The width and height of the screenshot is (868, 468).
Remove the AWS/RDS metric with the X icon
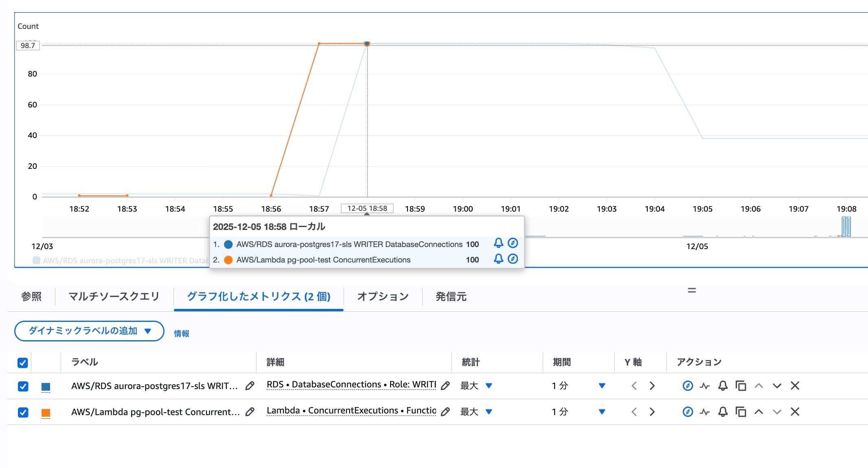point(794,385)
